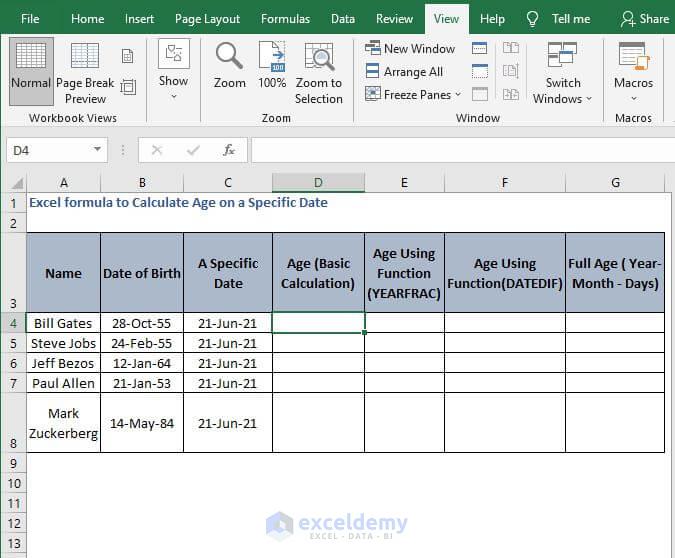The width and height of the screenshot is (675, 558).
Task: Select column D header
Action: (318, 183)
